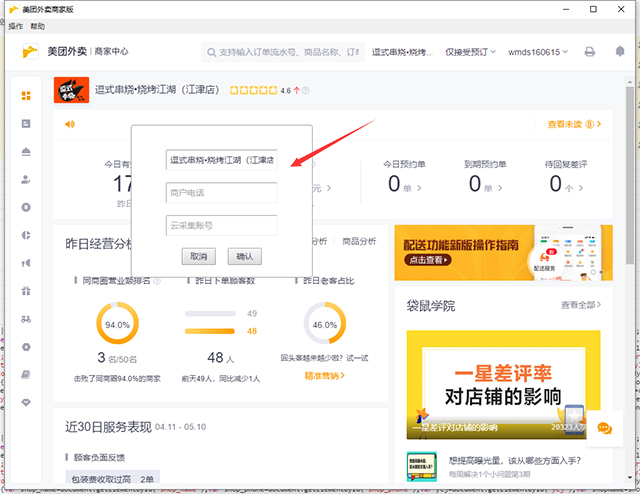640x494 pixels.
Task: Click help icon beside 4.6 rating
Action: 305,90
